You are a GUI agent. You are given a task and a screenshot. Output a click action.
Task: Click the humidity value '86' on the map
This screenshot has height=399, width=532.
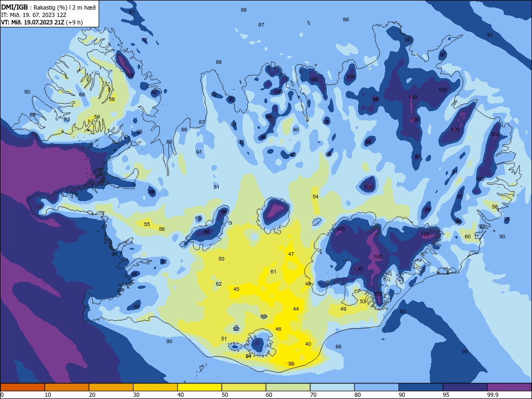click(169, 142)
